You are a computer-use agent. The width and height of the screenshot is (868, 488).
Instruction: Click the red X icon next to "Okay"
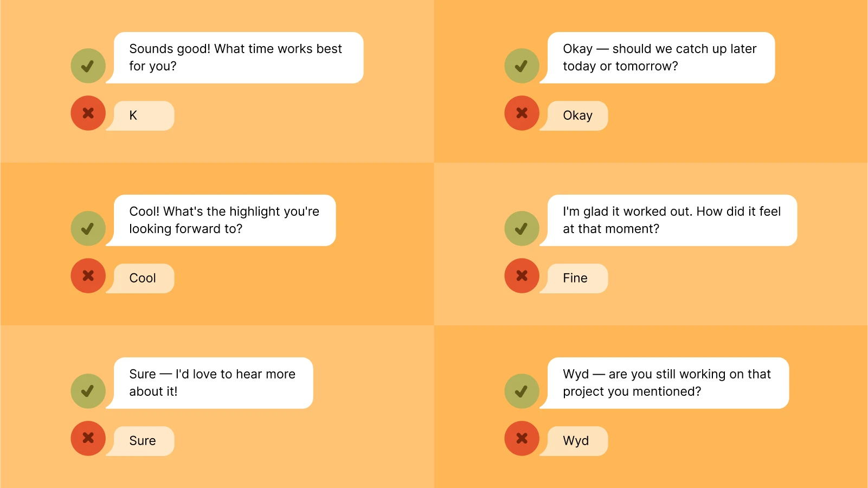coord(522,113)
